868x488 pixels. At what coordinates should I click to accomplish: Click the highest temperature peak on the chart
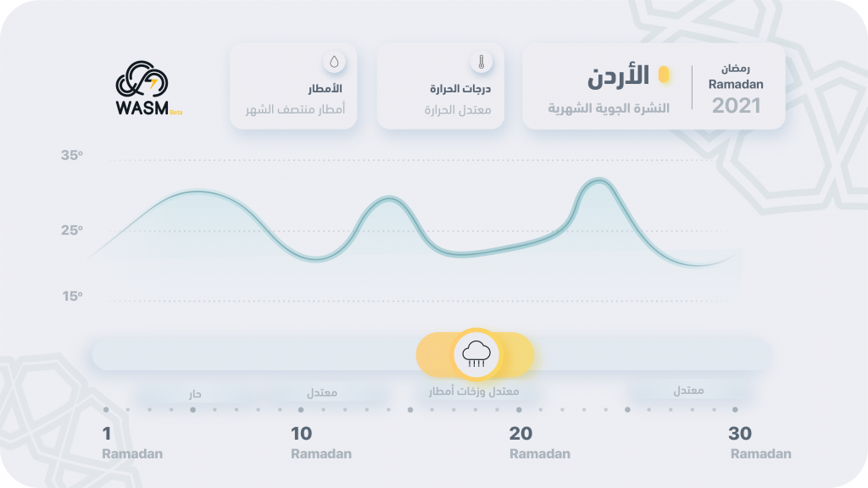point(599,181)
